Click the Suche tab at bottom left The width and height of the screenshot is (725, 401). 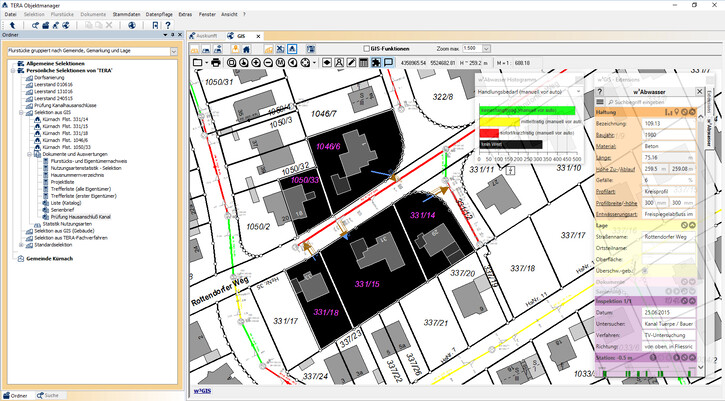click(x=48, y=397)
